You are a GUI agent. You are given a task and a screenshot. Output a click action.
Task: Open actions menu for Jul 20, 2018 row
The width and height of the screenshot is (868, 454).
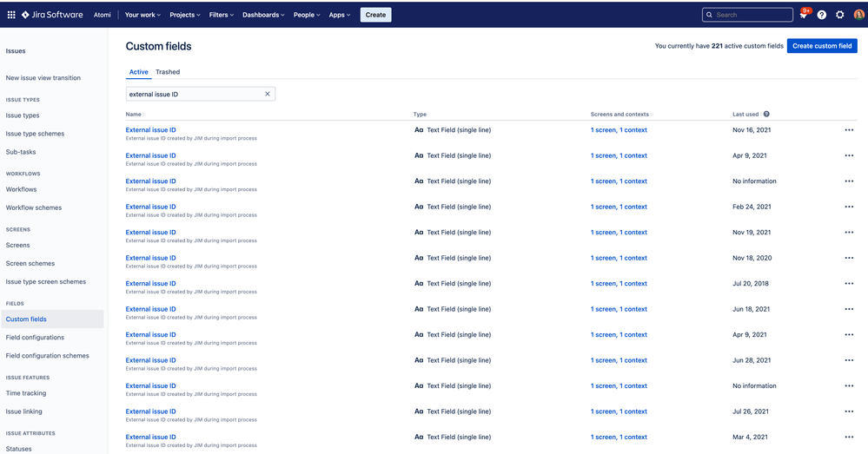pos(849,284)
